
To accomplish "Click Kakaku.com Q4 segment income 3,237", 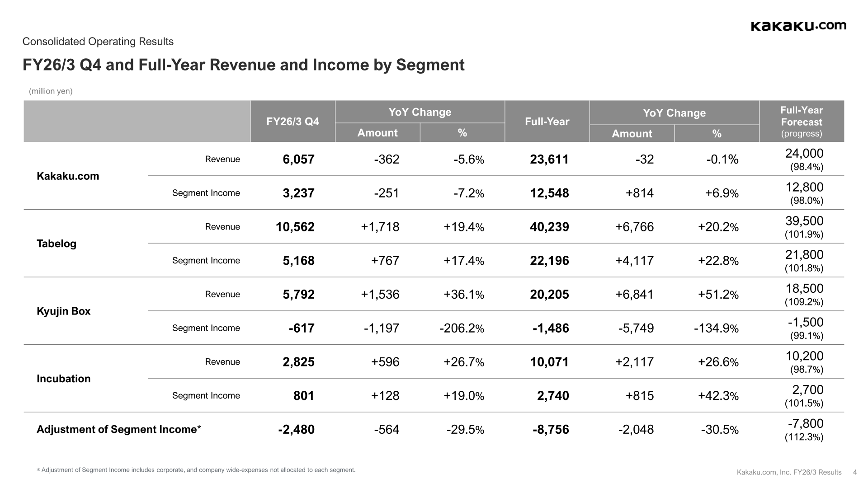I will [298, 193].
